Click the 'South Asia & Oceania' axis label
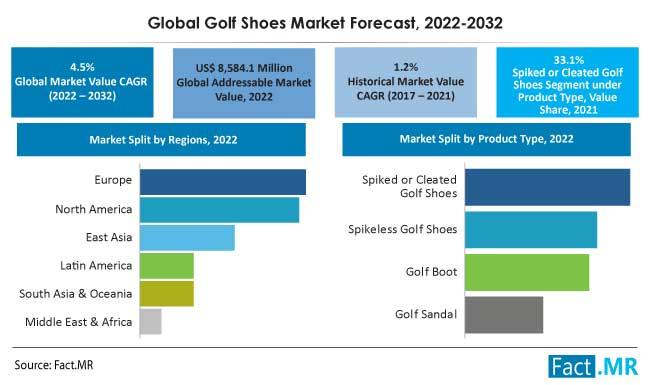 click(x=75, y=293)
